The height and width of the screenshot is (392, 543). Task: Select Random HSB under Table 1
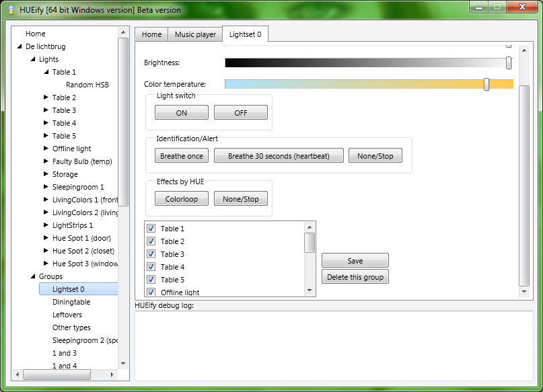pos(87,85)
